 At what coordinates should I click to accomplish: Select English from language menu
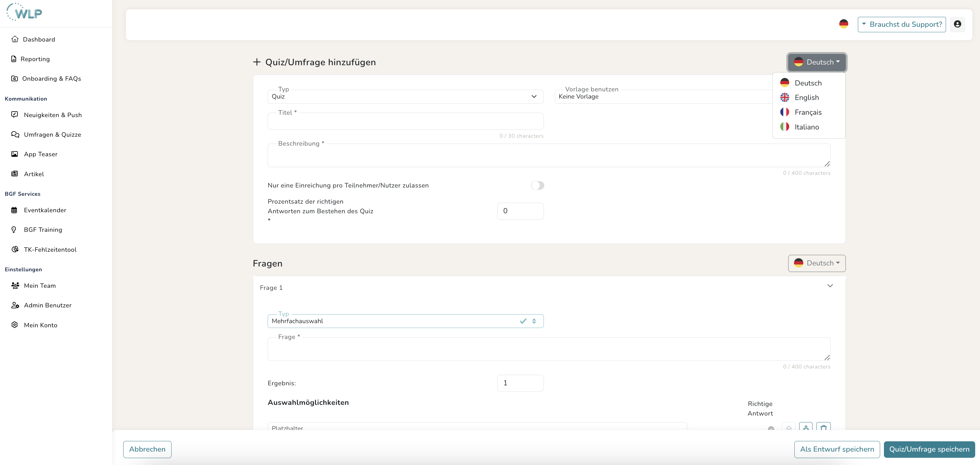pyautogui.click(x=806, y=98)
